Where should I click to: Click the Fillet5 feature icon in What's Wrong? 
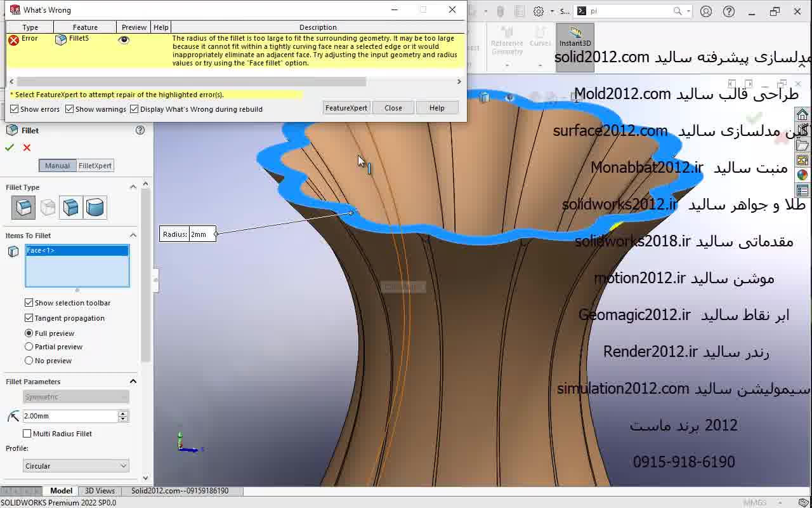coord(61,39)
